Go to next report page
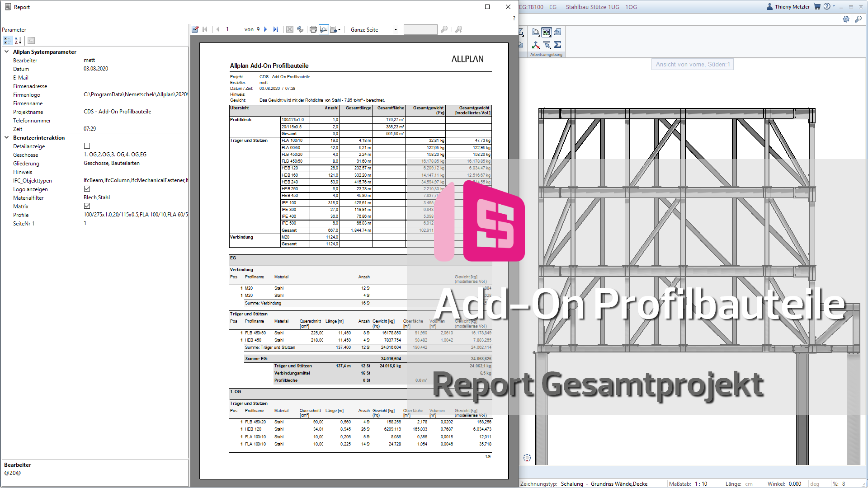868x488 pixels. [265, 29]
